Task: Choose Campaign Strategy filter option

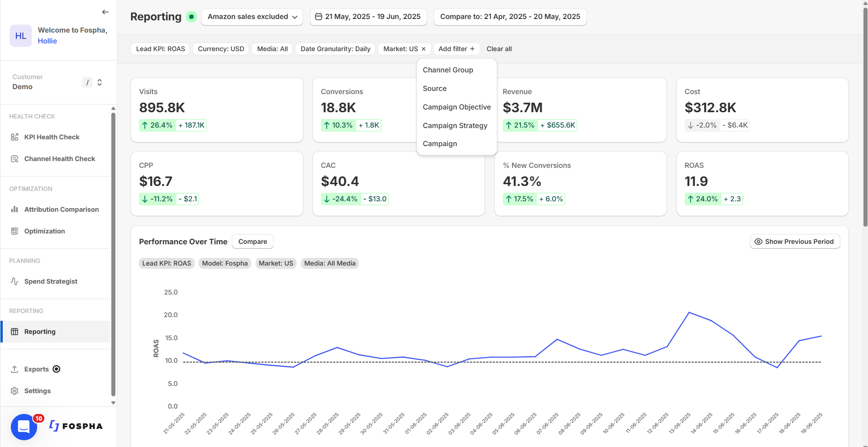Action: 455,126
